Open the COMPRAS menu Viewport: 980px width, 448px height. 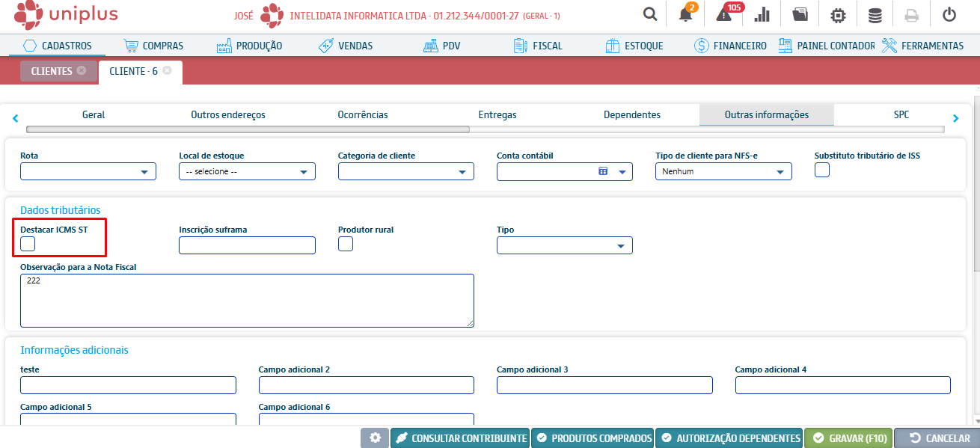click(153, 46)
